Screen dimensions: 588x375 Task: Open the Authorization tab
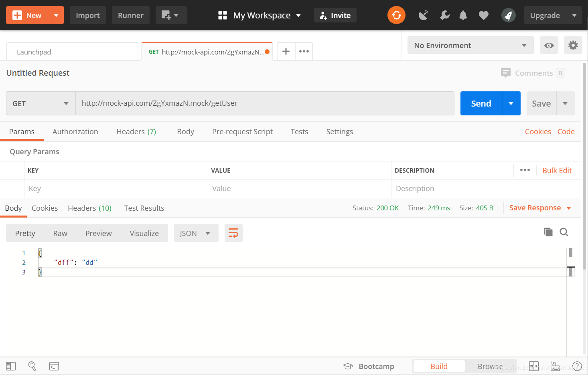[x=75, y=131]
